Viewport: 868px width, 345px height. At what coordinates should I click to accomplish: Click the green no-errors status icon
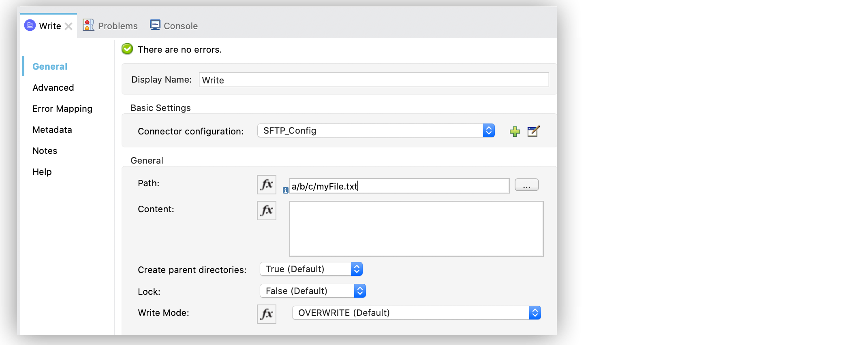point(127,49)
